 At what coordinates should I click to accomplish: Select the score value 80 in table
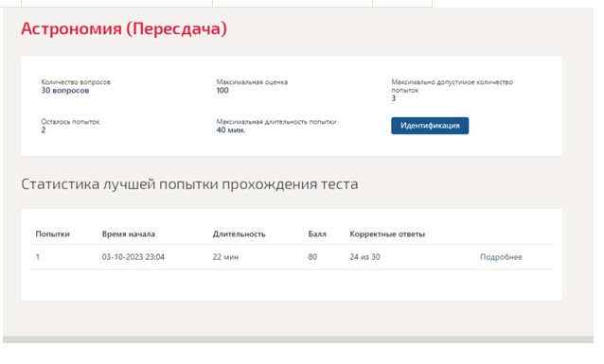312,257
